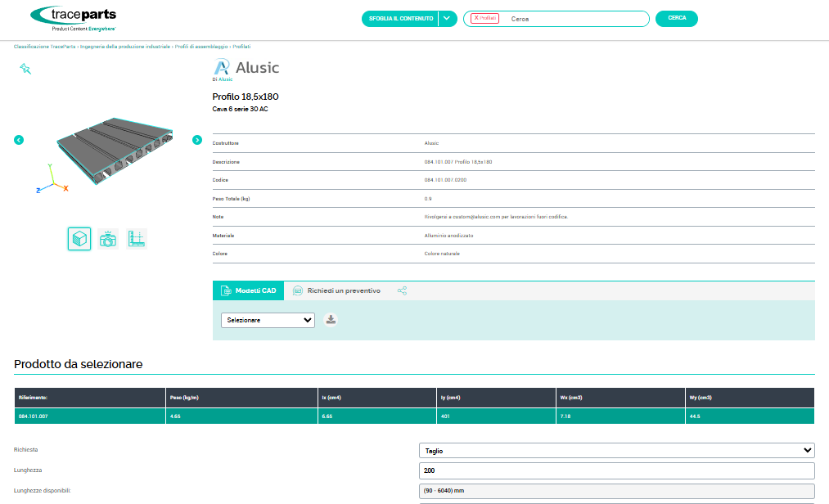Image resolution: width=829 pixels, height=504 pixels.
Task: Select the 3D cube view icon
Action: pos(79,239)
